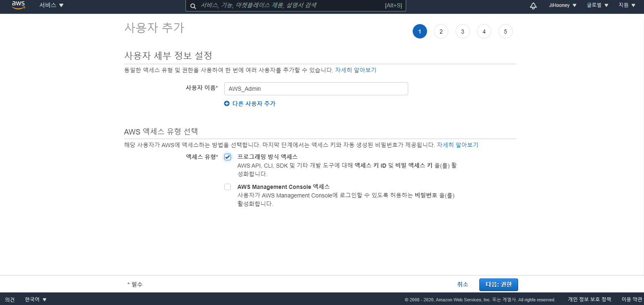The height and width of the screenshot is (305, 644).
Task: Click the search magnifier icon
Action: click(193, 6)
